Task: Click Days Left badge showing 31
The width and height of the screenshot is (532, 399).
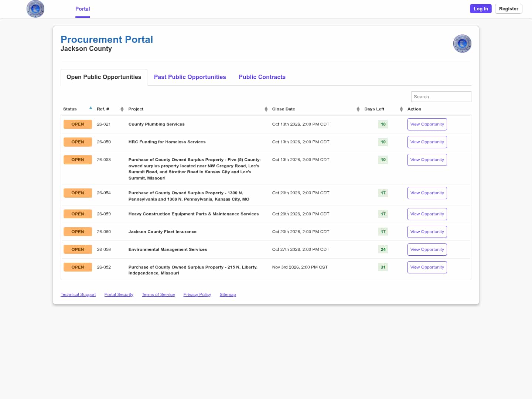Action: (x=383, y=267)
